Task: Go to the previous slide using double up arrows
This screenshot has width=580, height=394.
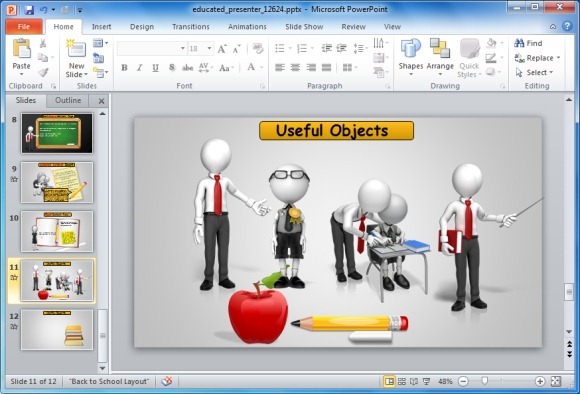Action: 569,344
